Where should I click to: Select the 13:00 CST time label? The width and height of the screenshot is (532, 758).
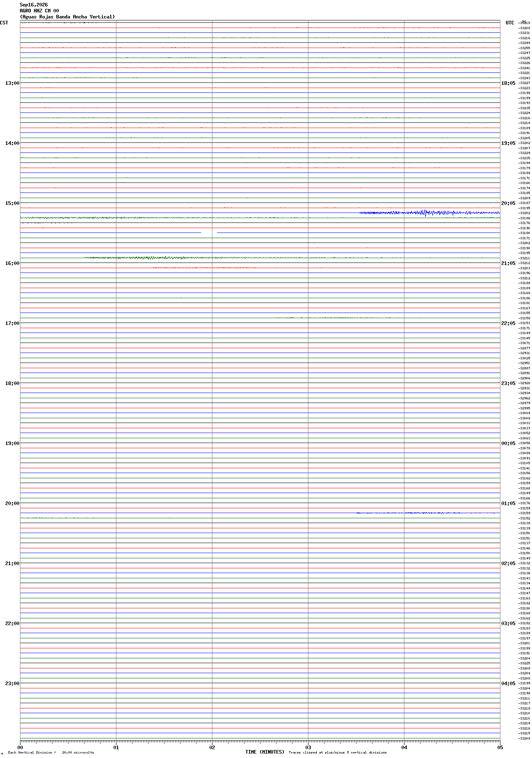[12, 83]
